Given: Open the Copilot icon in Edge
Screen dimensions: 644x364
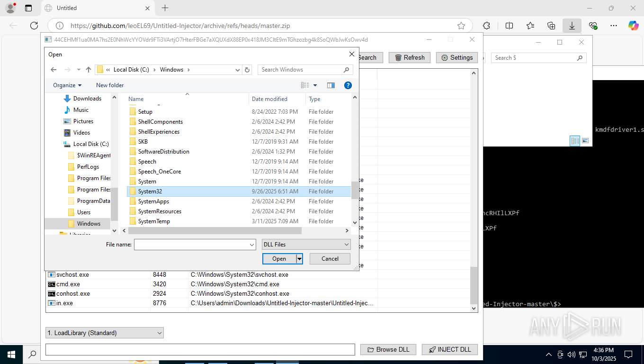Looking at the screenshot, I should 633,26.
